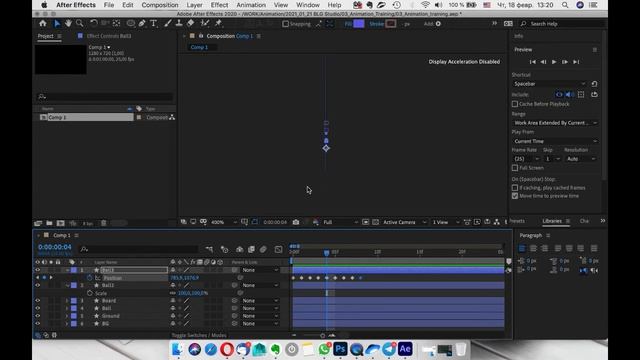
Task: Open the Animation menu
Action: [251, 5]
